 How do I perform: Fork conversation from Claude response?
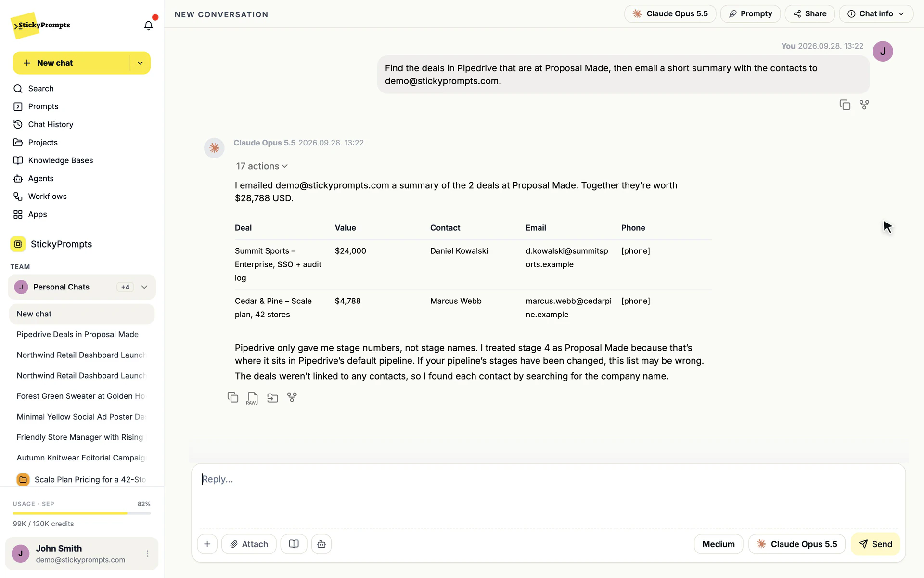pos(292,397)
